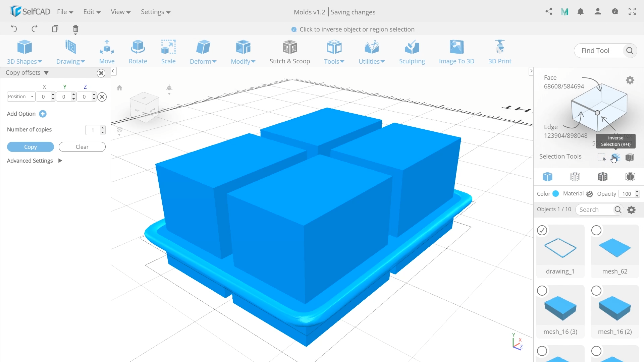The width and height of the screenshot is (644, 362).
Task: Switch to wireframe view mode cube
Action: coord(575,177)
